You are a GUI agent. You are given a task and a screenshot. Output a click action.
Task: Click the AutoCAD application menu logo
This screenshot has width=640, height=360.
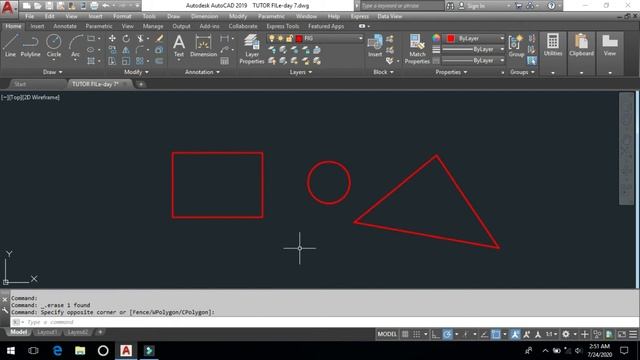click(8, 7)
